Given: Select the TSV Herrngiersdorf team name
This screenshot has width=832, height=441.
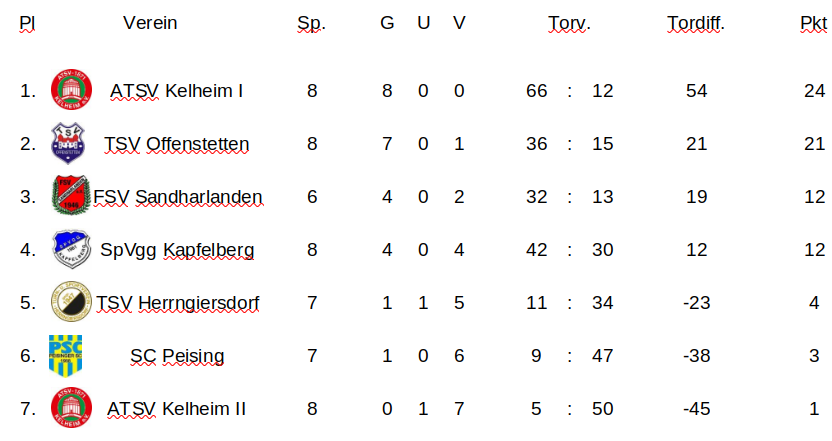Looking at the screenshot, I should [x=178, y=302].
